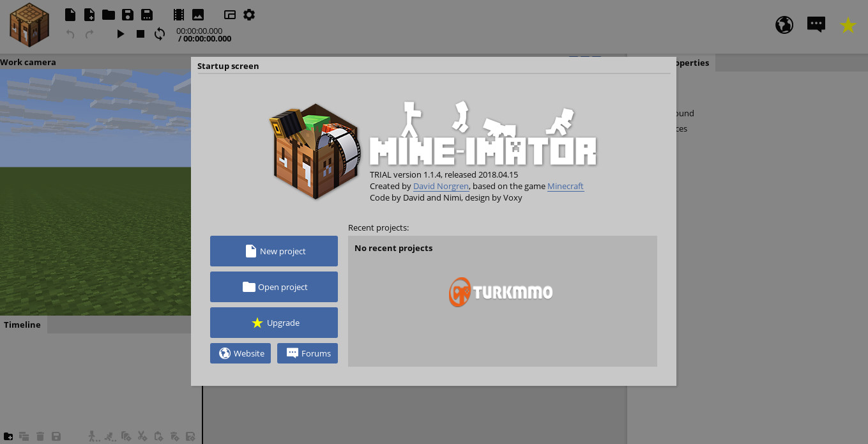This screenshot has height=444, width=868.
Task: Click the cut keyframes scissors icon
Action: [x=142, y=436]
